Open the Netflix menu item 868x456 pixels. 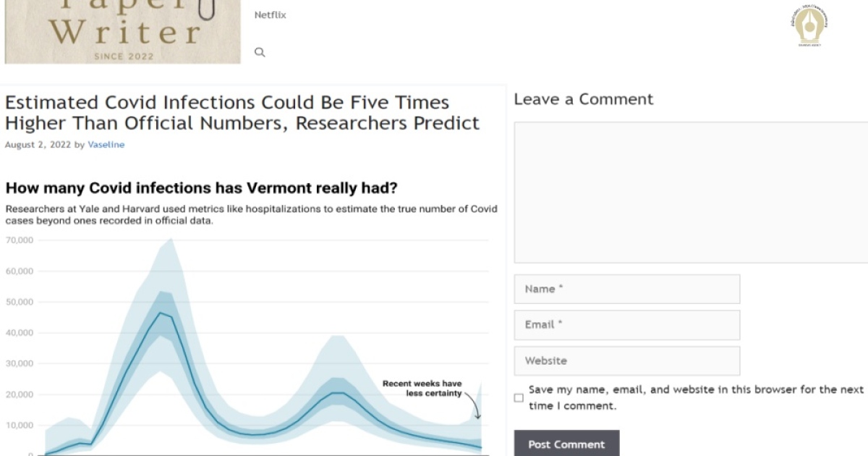270,14
